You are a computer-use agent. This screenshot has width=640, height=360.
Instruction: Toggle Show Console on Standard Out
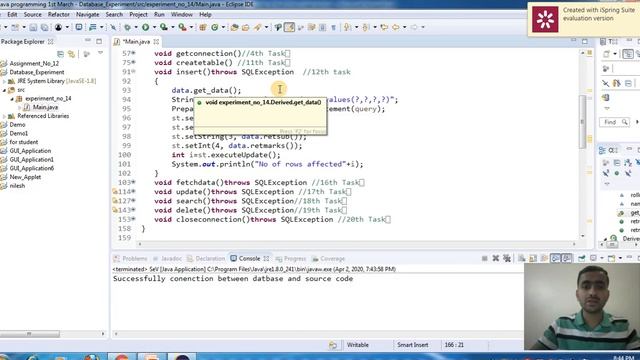556,258
